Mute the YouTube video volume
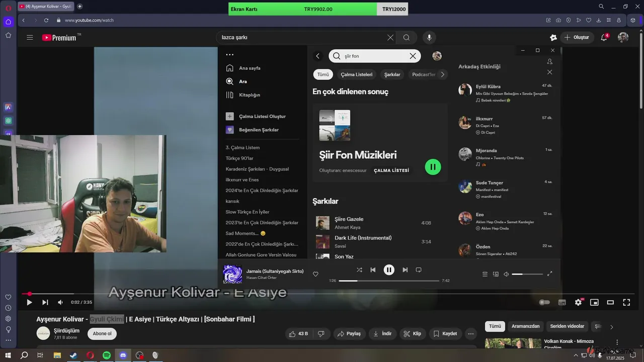Viewport: 644px width, 362px height. pyautogui.click(x=60, y=302)
